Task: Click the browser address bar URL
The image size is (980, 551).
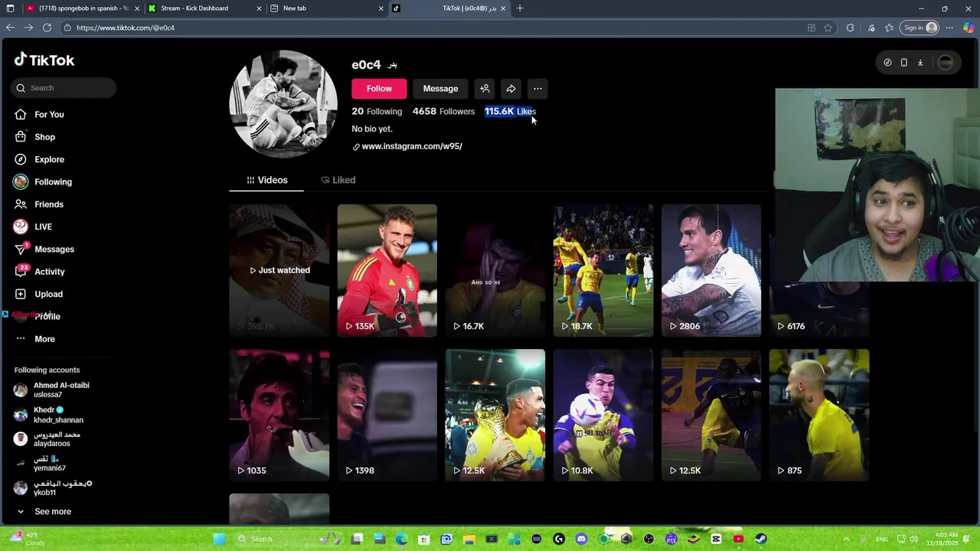Action: pyautogui.click(x=126, y=28)
